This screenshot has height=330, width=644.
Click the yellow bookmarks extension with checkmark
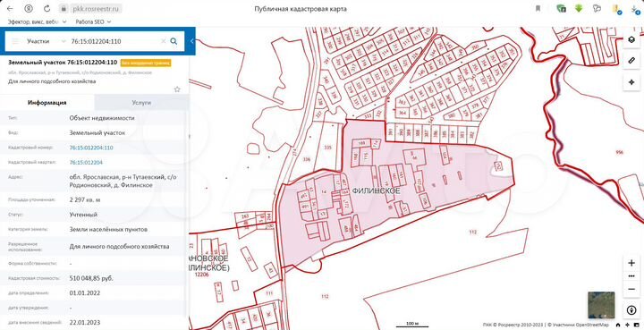(x=616, y=9)
